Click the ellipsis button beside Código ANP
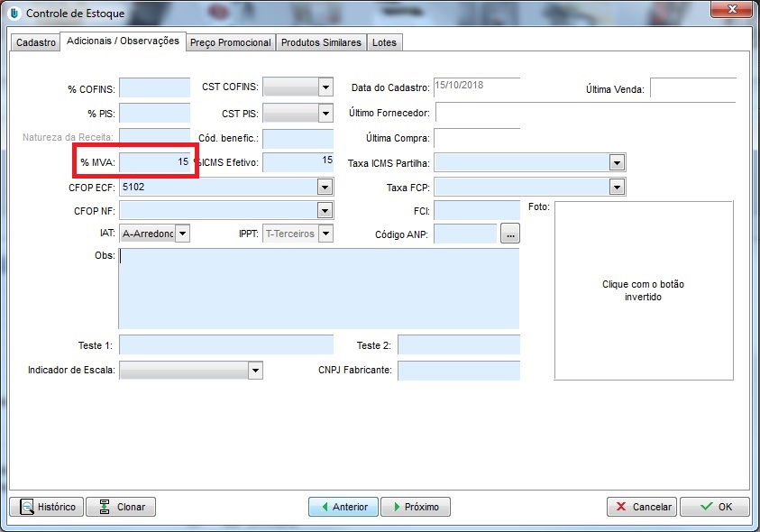 pyautogui.click(x=510, y=234)
